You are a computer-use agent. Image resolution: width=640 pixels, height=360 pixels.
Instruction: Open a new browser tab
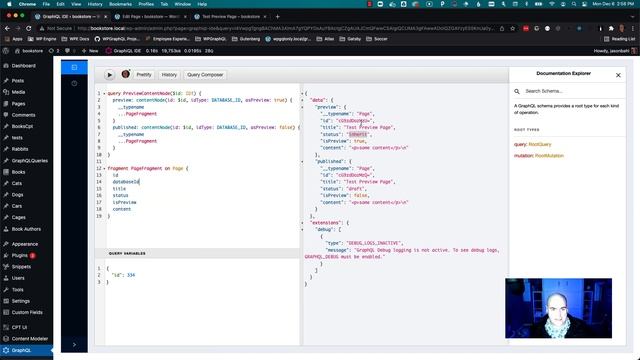point(278,17)
